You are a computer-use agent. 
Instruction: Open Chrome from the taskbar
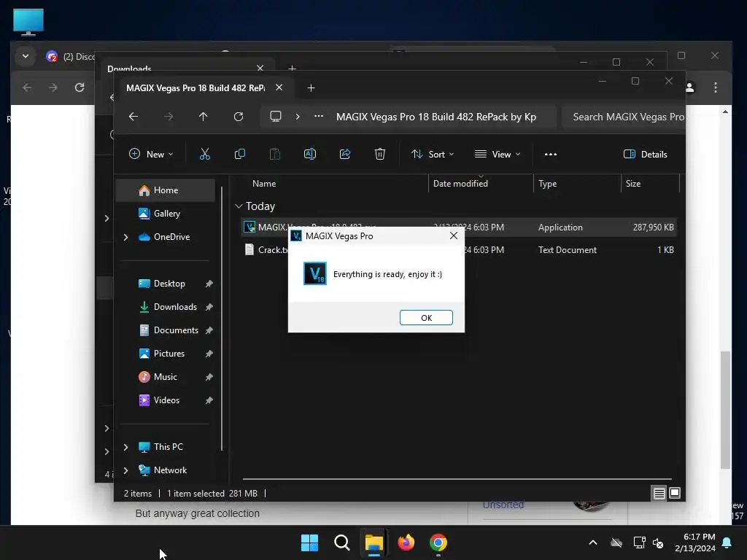coord(438,542)
